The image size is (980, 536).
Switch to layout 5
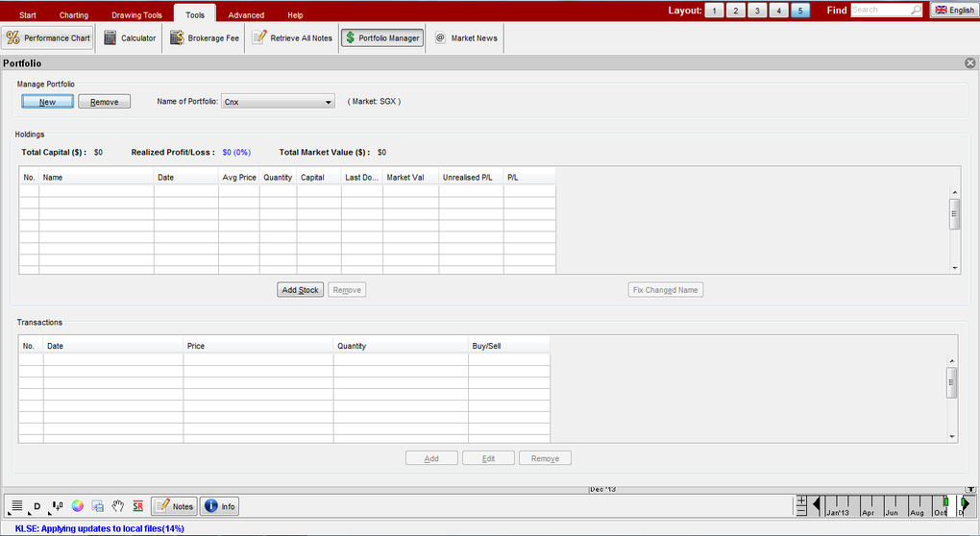click(800, 11)
